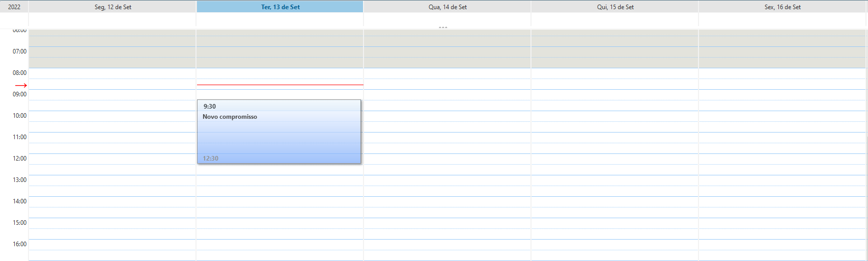Open the Novo compromisso appointment

point(230,117)
